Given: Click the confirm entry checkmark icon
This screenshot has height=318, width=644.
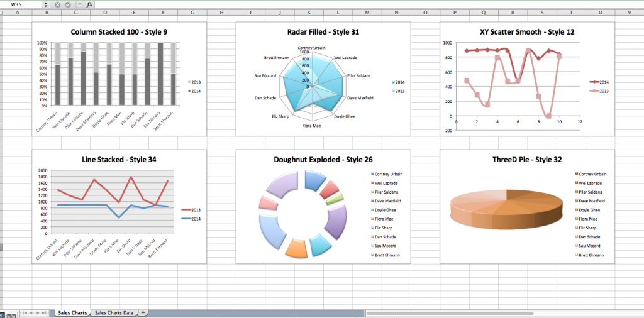Looking at the screenshot, I should tap(68, 4).
